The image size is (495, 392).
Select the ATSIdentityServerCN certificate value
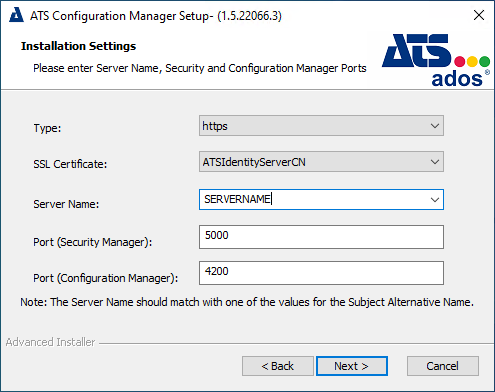point(254,162)
